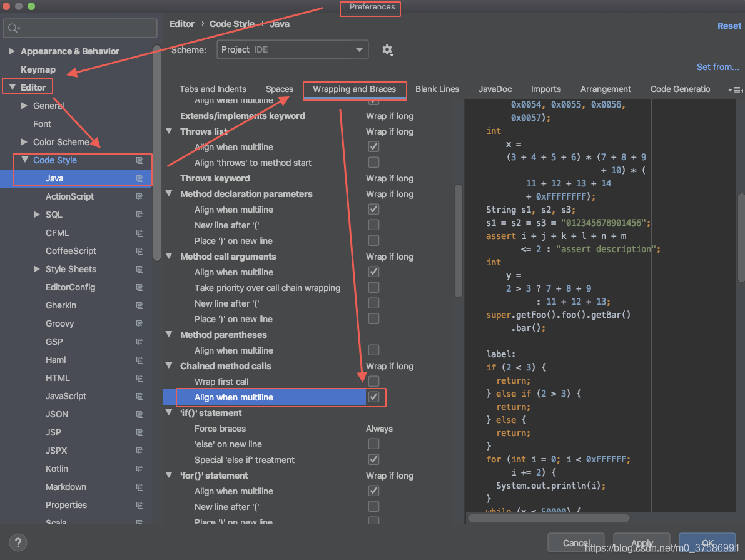Click the options list vertical scrollbar
Image resolution: width=745 pixels, height=560 pixels.
click(x=459, y=240)
